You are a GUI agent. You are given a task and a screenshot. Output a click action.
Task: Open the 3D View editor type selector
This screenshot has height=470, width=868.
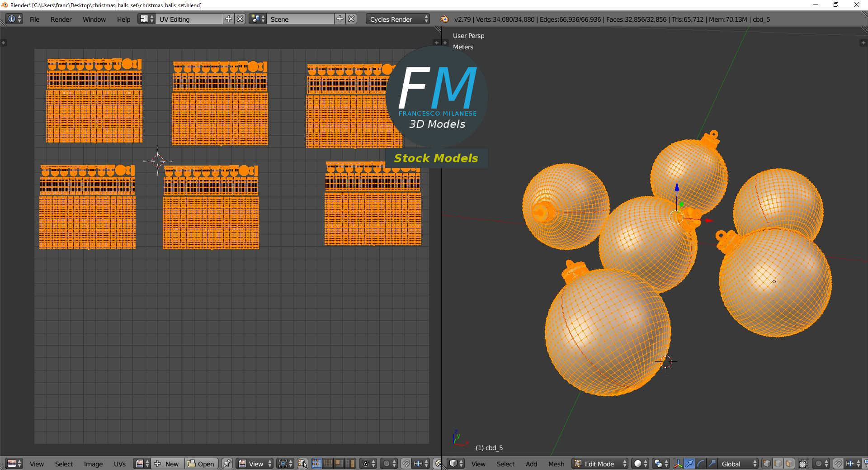coord(456,464)
